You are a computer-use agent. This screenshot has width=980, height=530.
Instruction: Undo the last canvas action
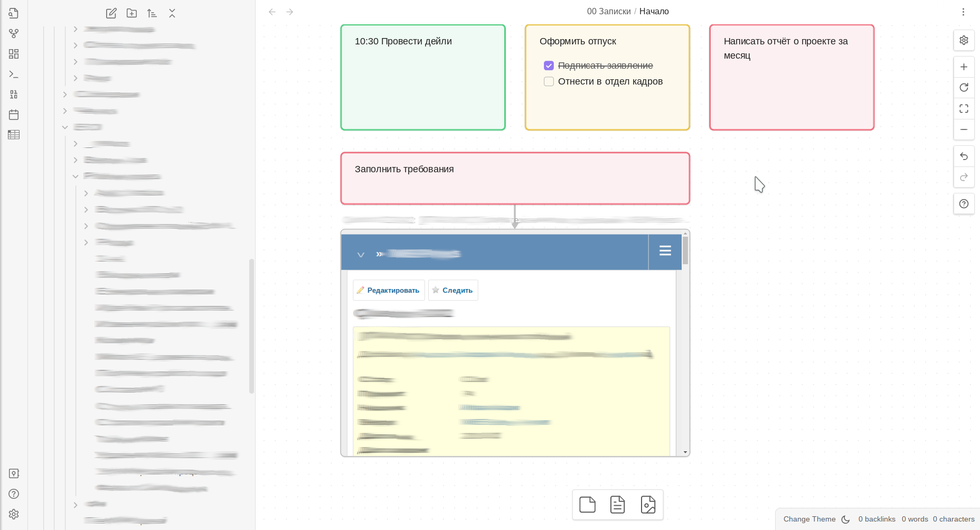pyautogui.click(x=964, y=156)
